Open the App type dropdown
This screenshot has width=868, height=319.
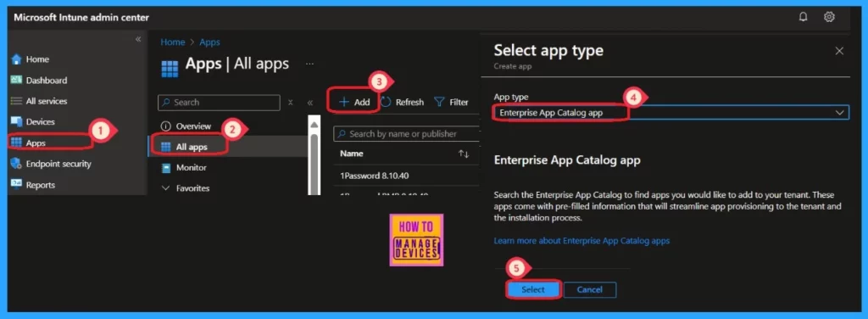point(671,113)
